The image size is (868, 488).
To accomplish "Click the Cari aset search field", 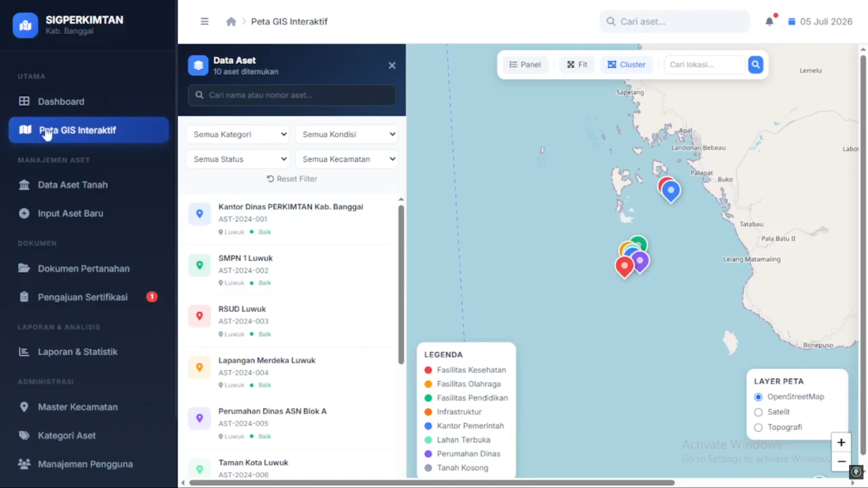I will (675, 22).
